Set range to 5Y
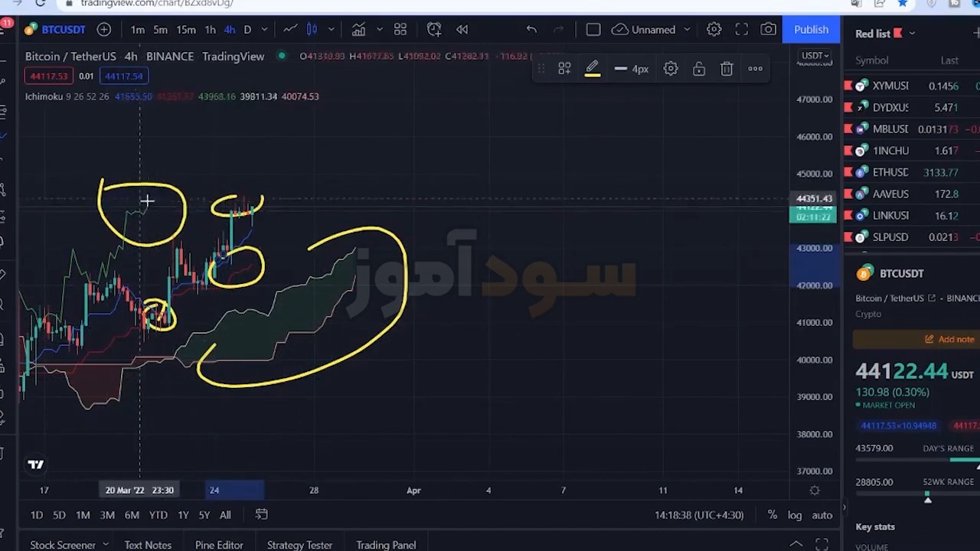 [204, 515]
